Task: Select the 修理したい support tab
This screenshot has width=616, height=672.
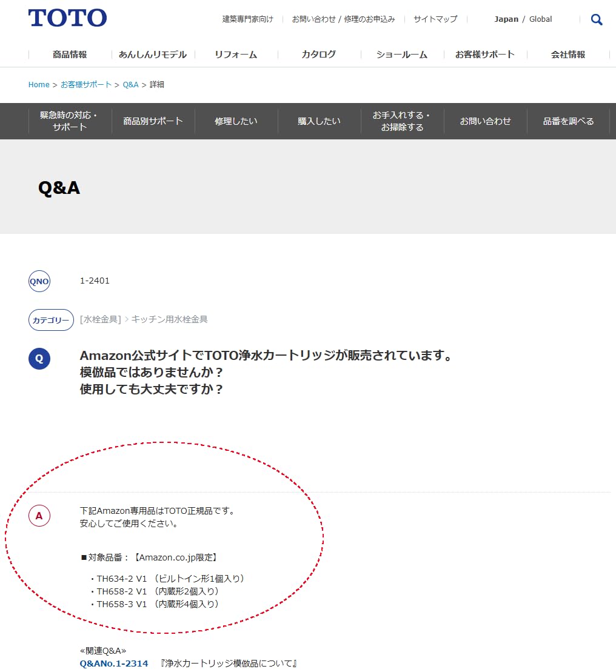Action: point(236,121)
